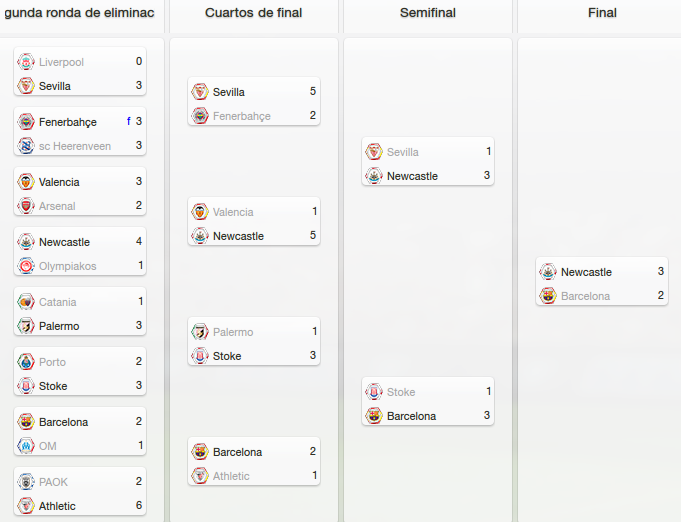
Task: Click Newcastle crest in the Final match
Action: [x=548, y=272]
